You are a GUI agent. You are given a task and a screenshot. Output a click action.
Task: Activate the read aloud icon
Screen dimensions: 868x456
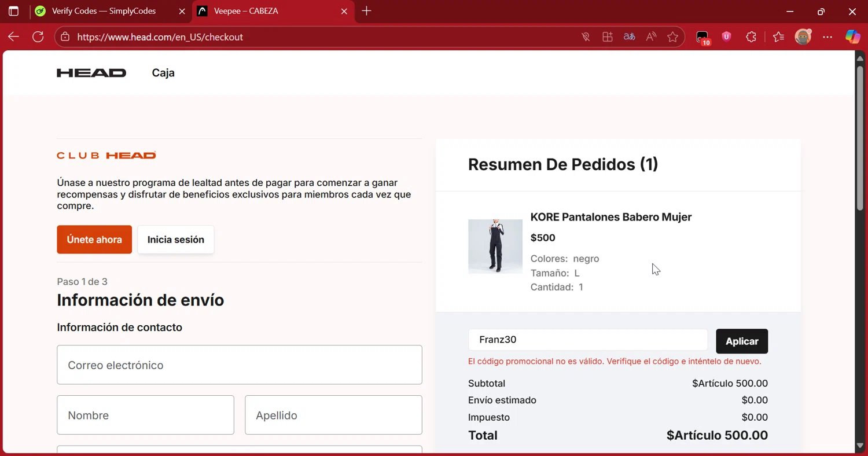tap(651, 37)
